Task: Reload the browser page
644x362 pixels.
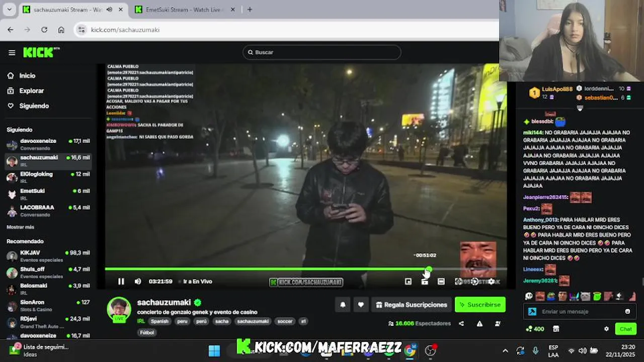Action: coord(44,30)
